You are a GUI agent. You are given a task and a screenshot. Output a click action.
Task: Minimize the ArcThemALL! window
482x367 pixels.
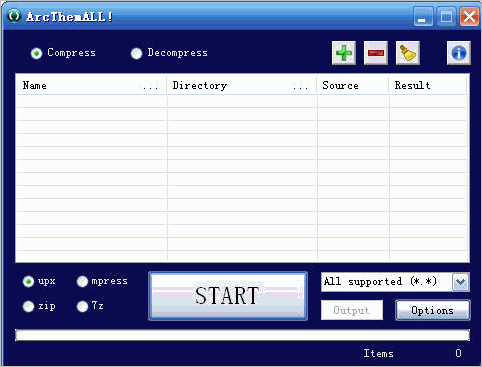click(x=423, y=16)
